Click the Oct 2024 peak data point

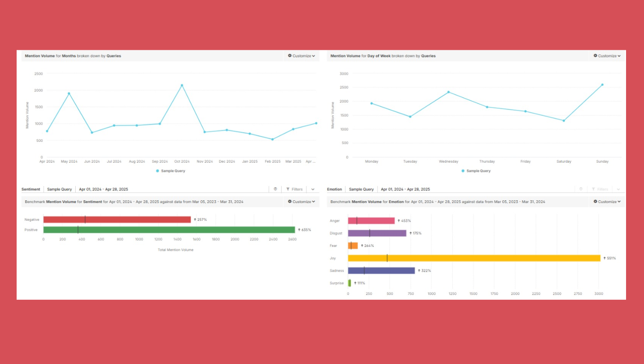[x=182, y=85]
